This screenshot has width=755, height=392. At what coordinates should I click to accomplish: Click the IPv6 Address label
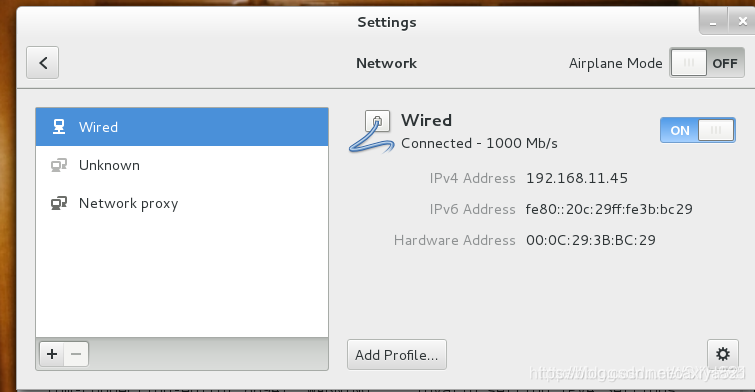click(x=472, y=209)
